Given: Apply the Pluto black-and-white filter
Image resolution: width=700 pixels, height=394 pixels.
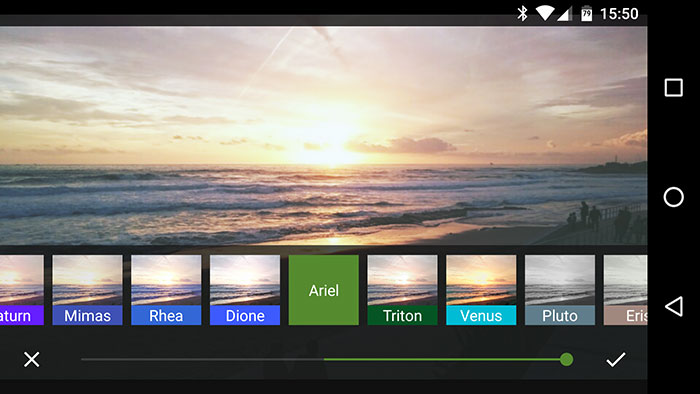Looking at the screenshot, I should 560,290.
